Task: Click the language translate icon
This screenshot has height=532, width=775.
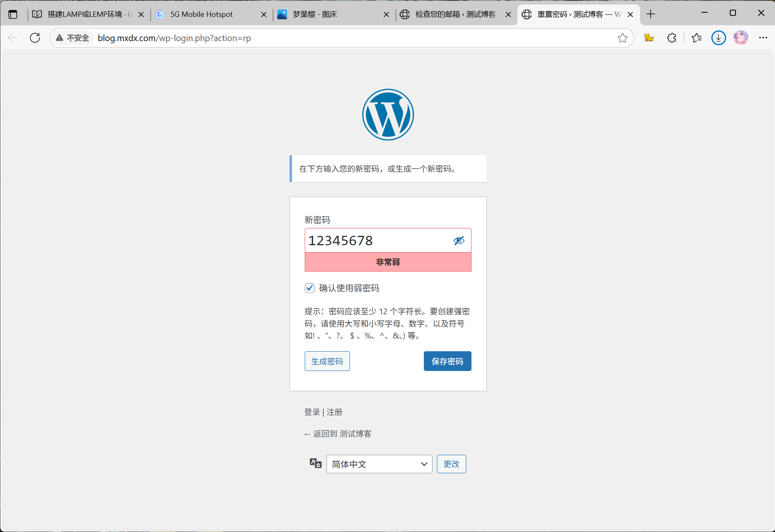Action: (x=315, y=463)
